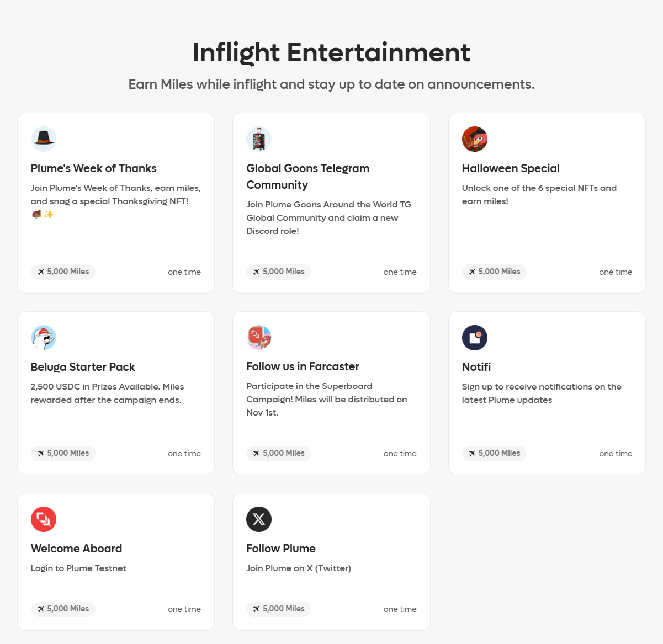
Task: Click 5,000 Miles badge on Halloween Special
Action: (x=494, y=272)
